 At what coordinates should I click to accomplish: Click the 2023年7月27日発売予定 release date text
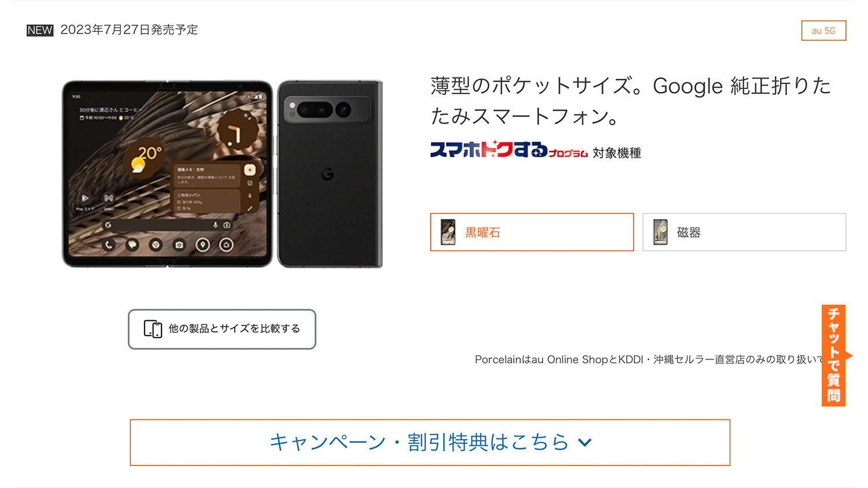click(x=129, y=30)
